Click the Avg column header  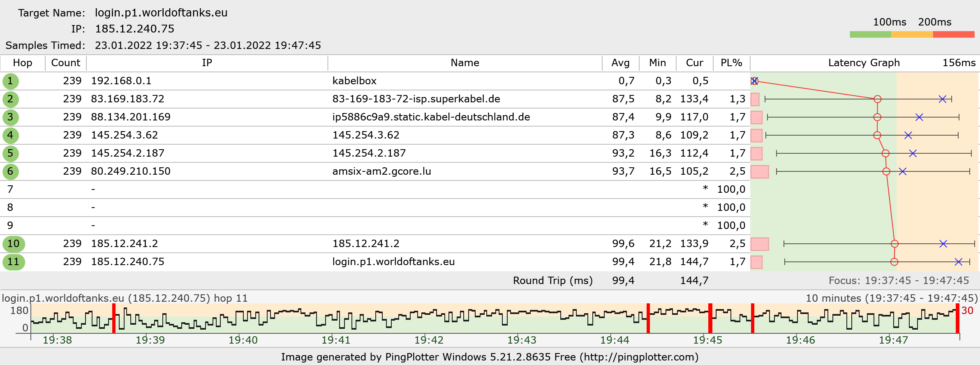620,63
